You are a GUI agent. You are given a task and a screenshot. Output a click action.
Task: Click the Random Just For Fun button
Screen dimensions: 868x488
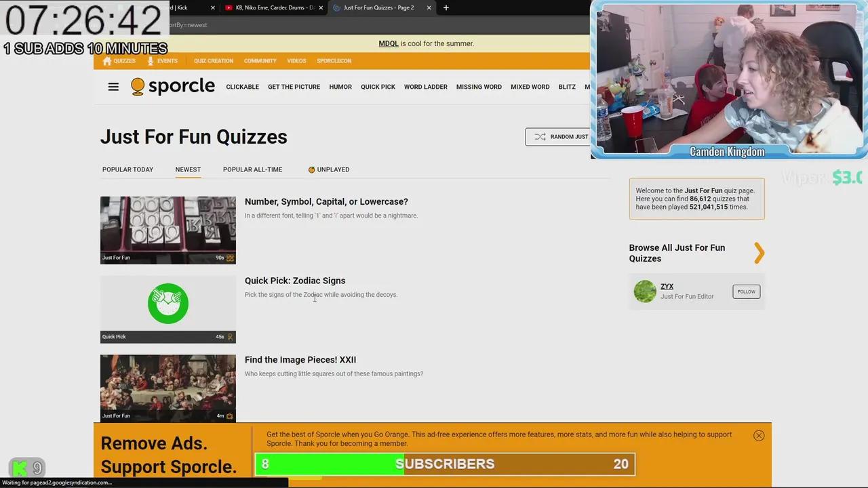(557, 137)
